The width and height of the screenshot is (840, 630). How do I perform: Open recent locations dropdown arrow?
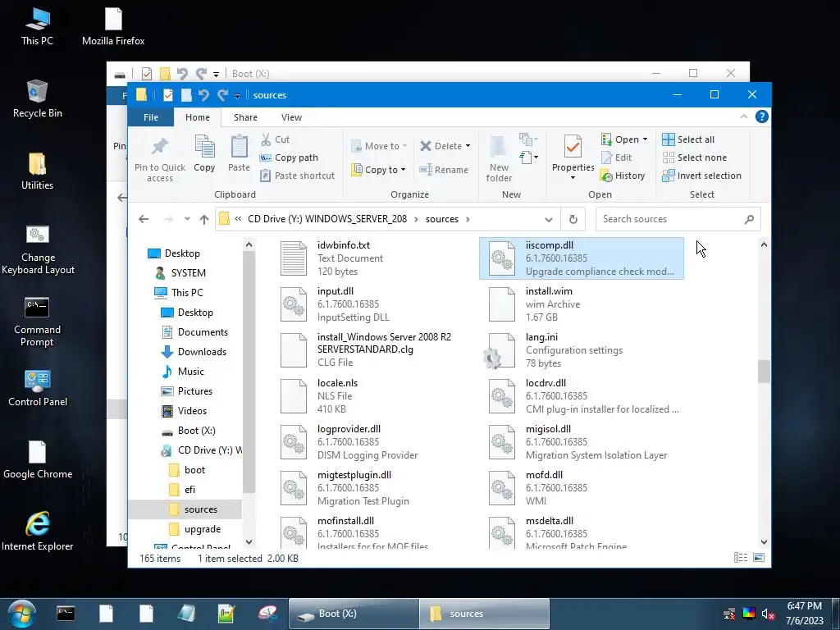pos(187,218)
